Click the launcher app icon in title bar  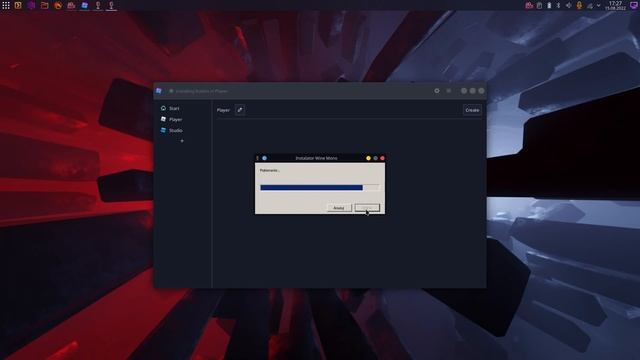[x=159, y=91]
